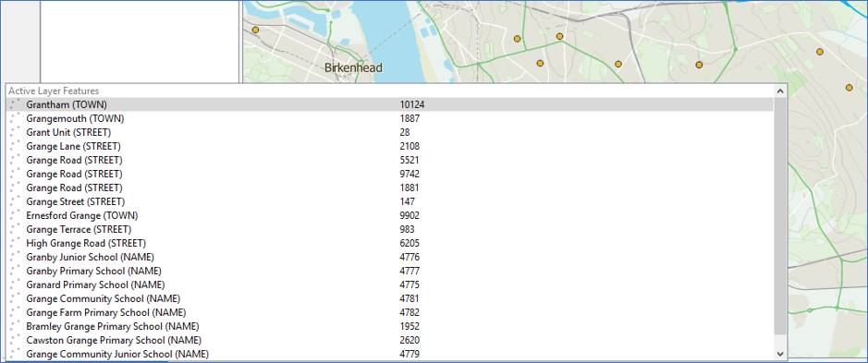Screen dimensions: 868x363
Task: Click the value 147 for Grange Street
Action: tap(407, 201)
